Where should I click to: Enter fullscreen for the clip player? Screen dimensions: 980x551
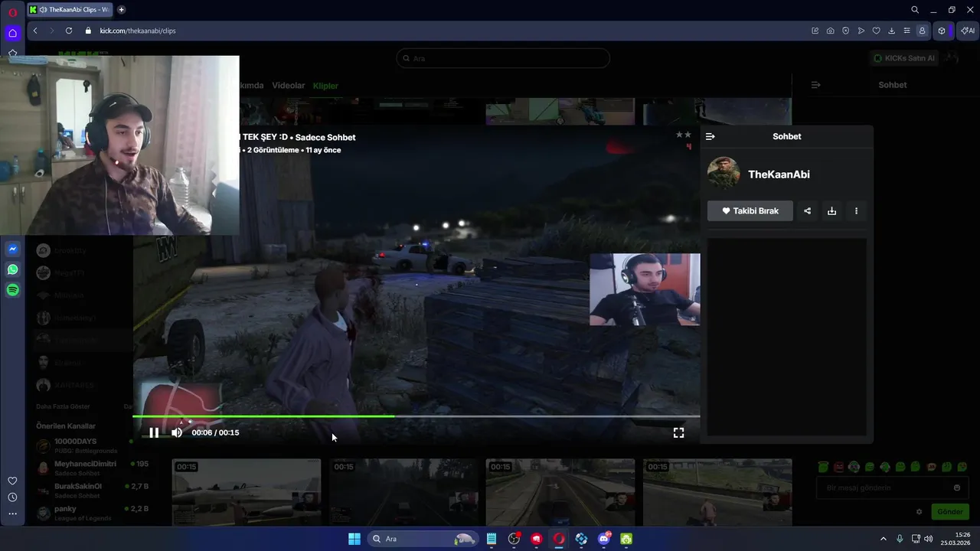pyautogui.click(x=678, y=432)
